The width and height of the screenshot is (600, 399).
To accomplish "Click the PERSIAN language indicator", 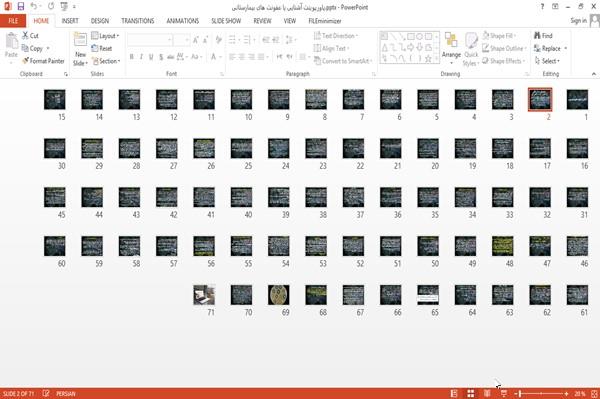I will [66, 393].
